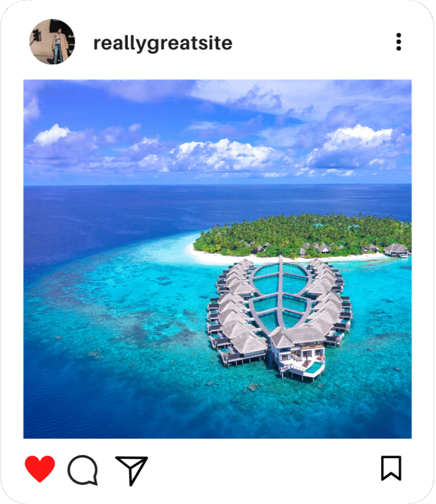Click the central straight jetty walkway
The height and width of the screenshot is (504, 436).
[x=280, y=292]
